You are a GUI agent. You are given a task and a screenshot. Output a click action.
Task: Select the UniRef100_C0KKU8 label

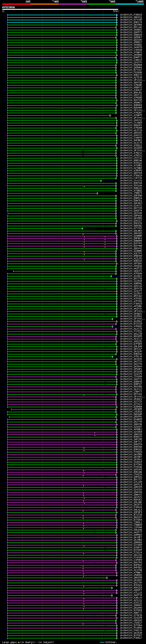click(131, 50)
